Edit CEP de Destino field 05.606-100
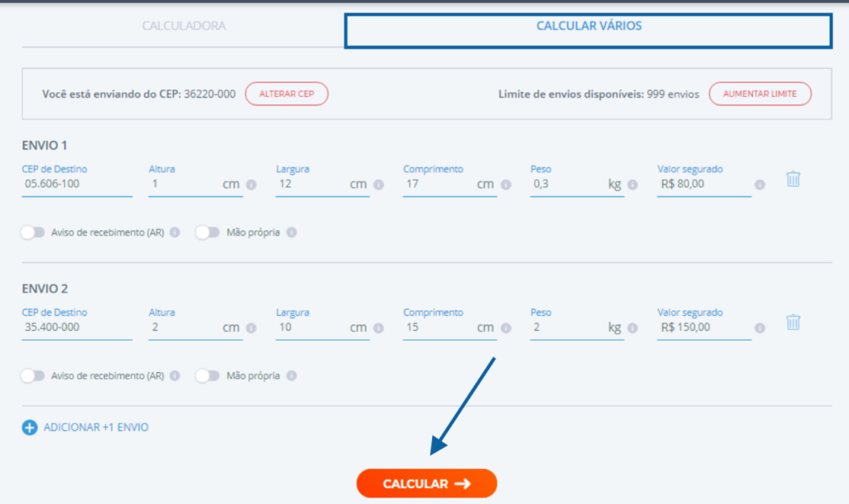849x504 pixels. point(77,184)
